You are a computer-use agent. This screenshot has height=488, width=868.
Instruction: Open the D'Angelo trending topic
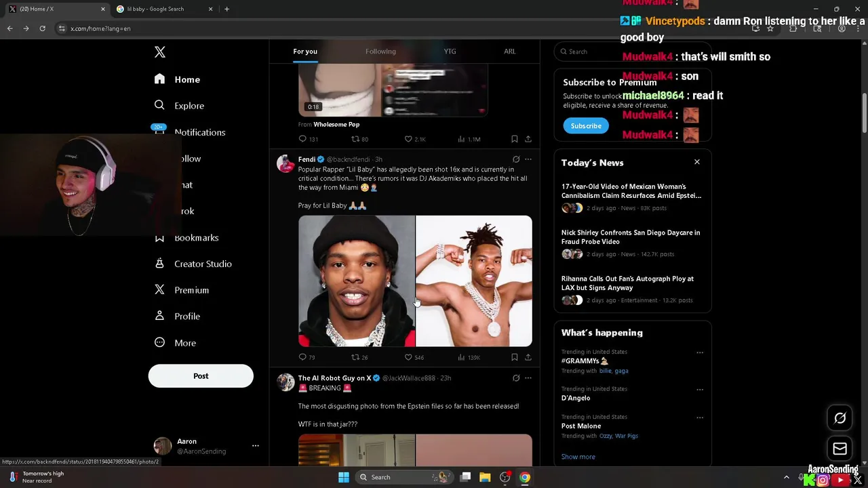(576, 398)
